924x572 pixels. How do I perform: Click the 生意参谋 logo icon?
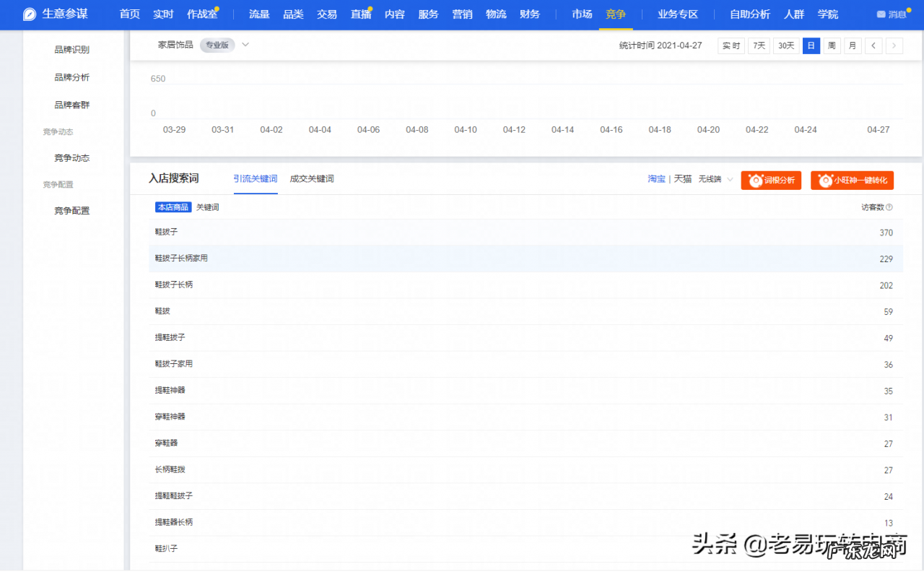point(29,14)
